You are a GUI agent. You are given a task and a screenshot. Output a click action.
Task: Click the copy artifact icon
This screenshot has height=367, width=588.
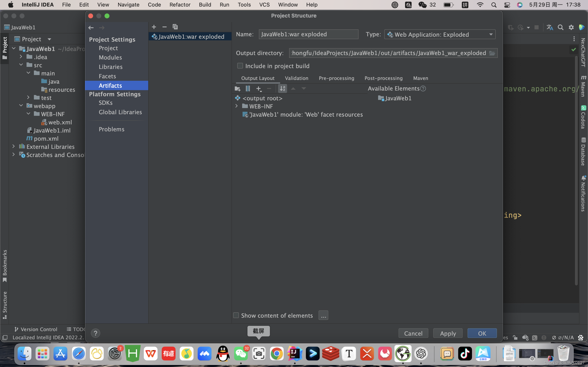tap(175, 27)
